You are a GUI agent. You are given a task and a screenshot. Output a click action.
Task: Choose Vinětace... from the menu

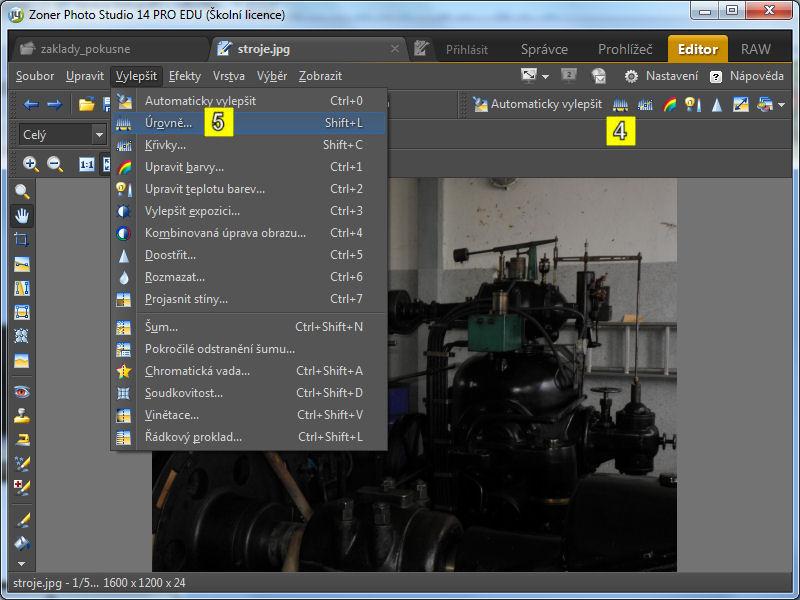click(248, 415)
